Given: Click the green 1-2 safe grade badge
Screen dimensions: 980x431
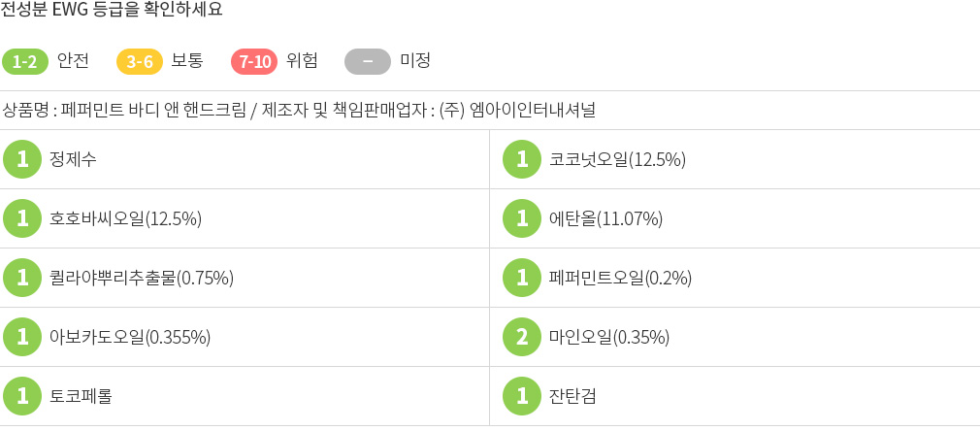Looking at the screenshot, I should point(25,61).
